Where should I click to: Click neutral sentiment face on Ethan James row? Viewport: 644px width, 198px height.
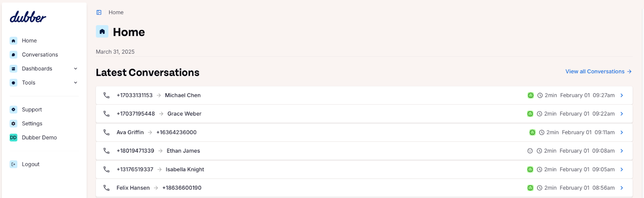click(x=530, y=151)
